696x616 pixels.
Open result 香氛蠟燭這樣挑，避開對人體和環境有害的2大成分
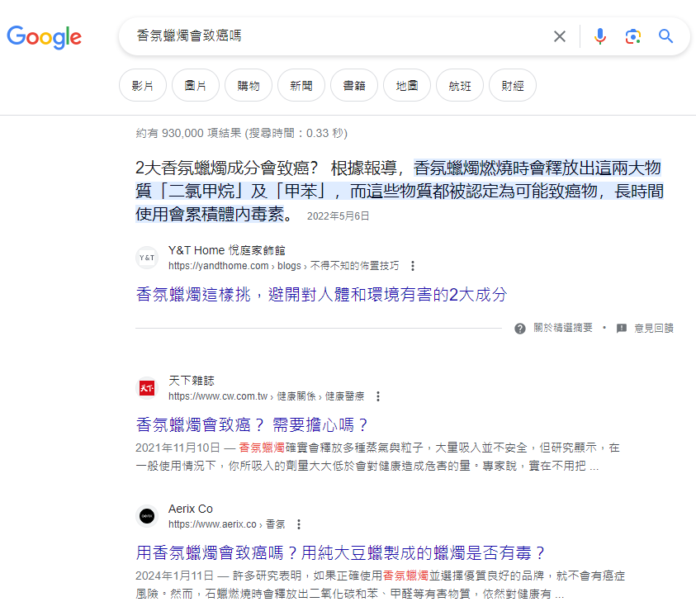321,295
